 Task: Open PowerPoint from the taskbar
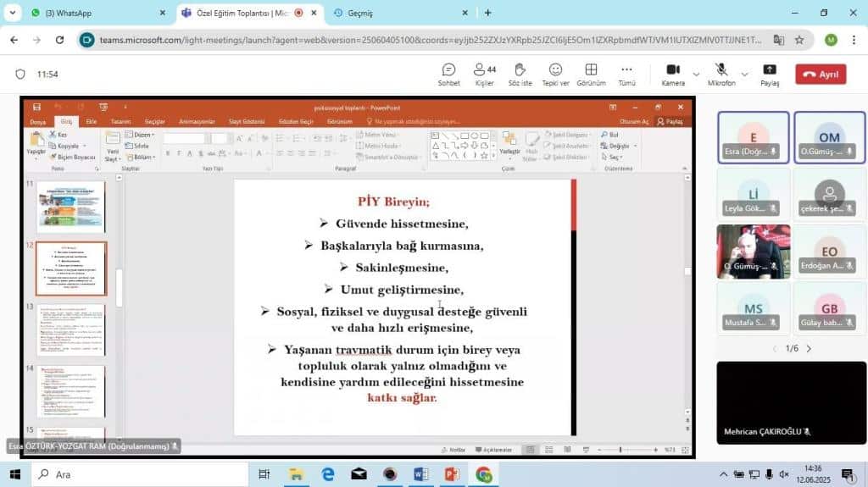(x=452, y=474)
